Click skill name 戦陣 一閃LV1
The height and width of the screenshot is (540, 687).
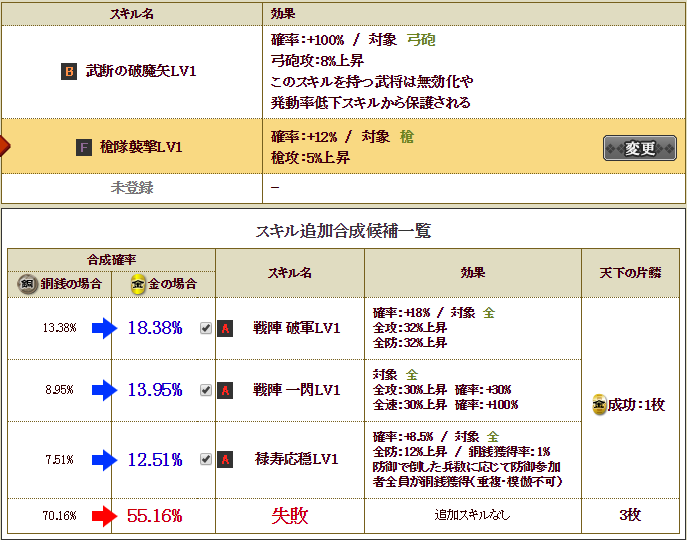[297, 390]
